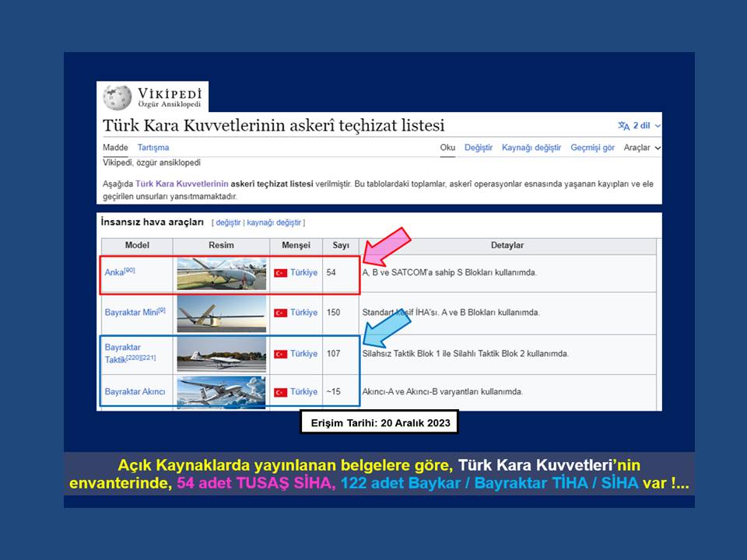The image size is (747, 560).
Task: Open the Bayraktar Mini article link
Action: [x=132, y=313]
